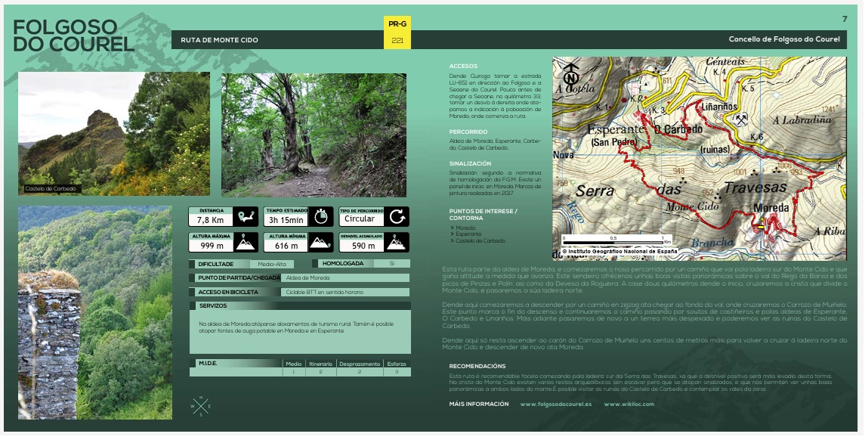
Task: Click the Castelo de Carbedo photo
Action: tap(114, 133)
